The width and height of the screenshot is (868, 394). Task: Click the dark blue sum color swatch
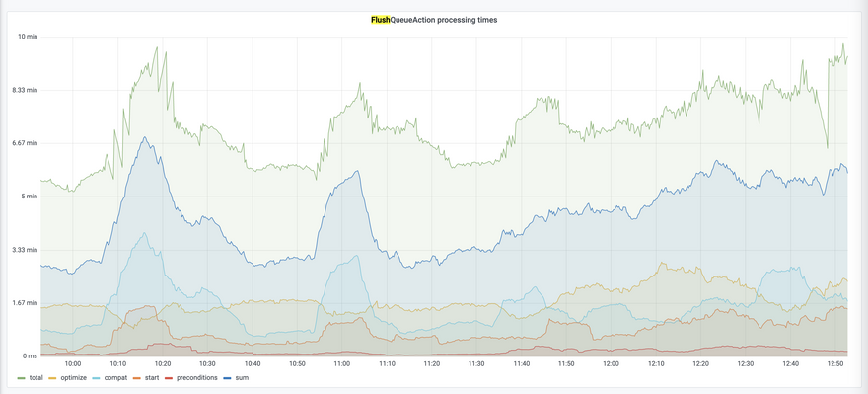(x=230, y=378)
